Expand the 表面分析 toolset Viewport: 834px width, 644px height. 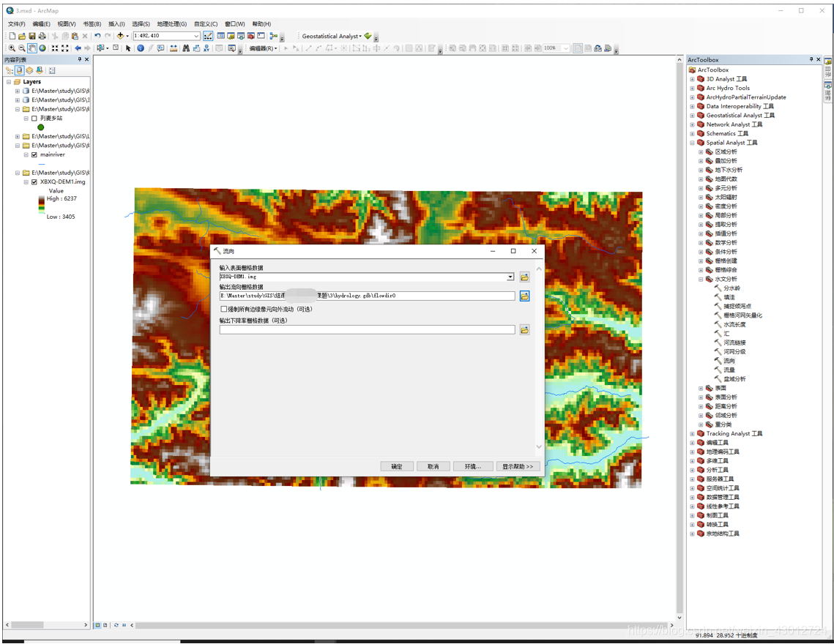tap(701, 397)
